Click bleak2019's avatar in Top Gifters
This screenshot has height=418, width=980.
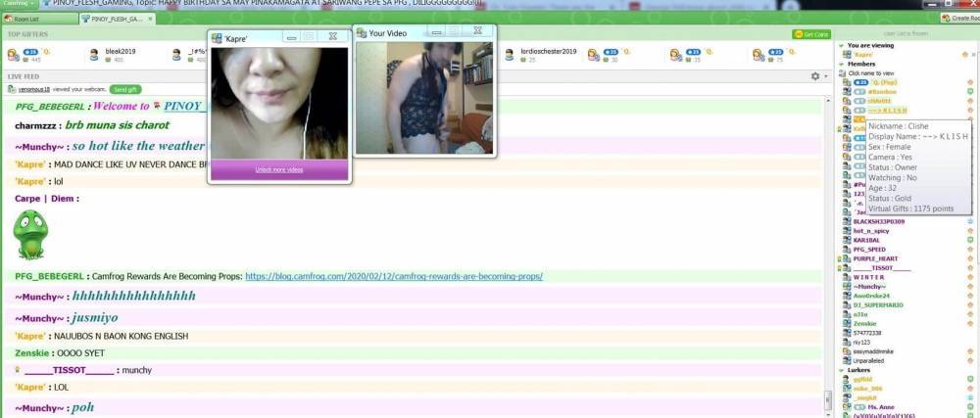(x=94, y=55)
